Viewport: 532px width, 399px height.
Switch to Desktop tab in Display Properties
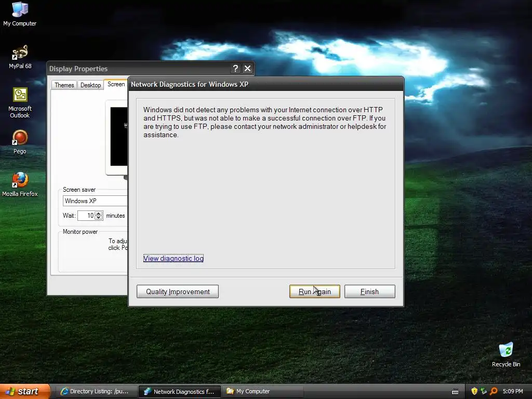click(x=90, y=85)
